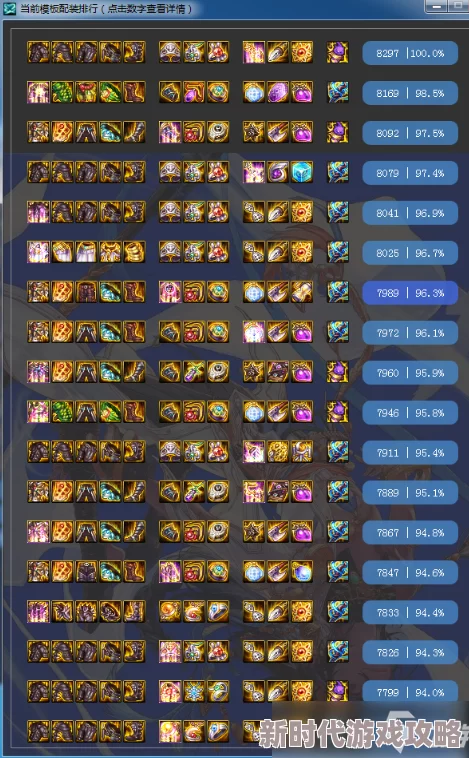The image size is (469, 758).
Task: Click the pink character portrait icon in the 7989 row
Action: click(170, 292)
